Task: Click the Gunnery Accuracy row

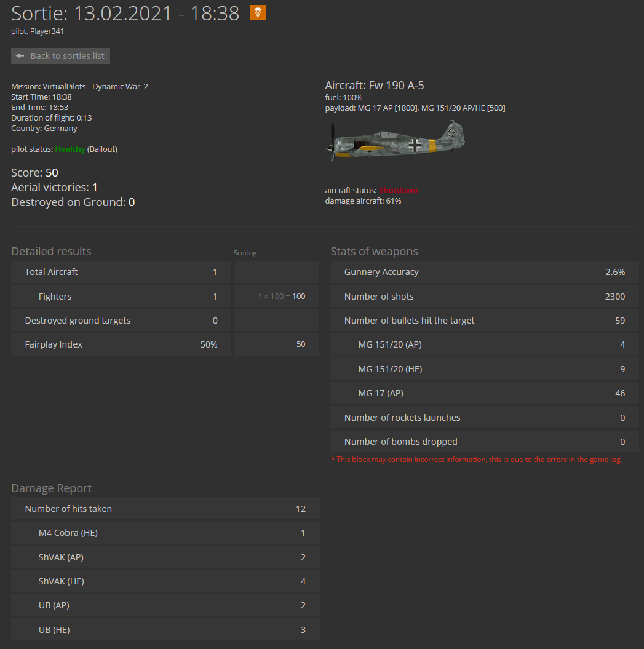Action: (484, 272)
